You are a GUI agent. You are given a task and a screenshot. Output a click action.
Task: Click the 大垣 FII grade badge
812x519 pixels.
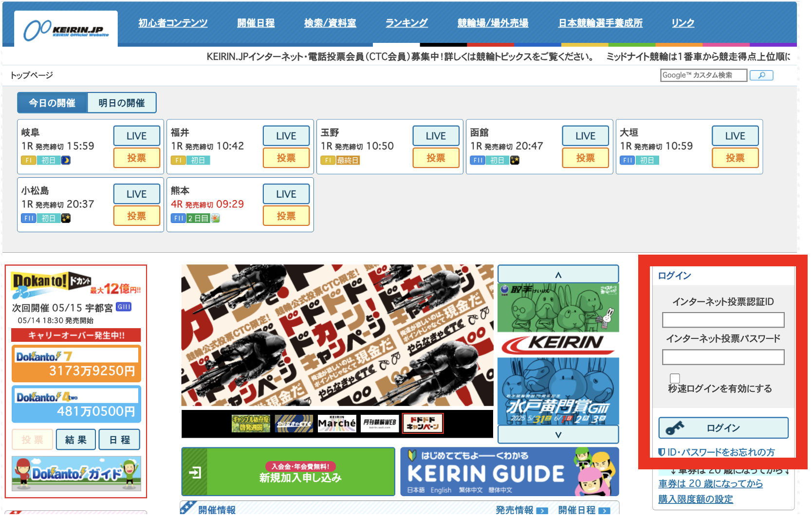tap(627, 160)
